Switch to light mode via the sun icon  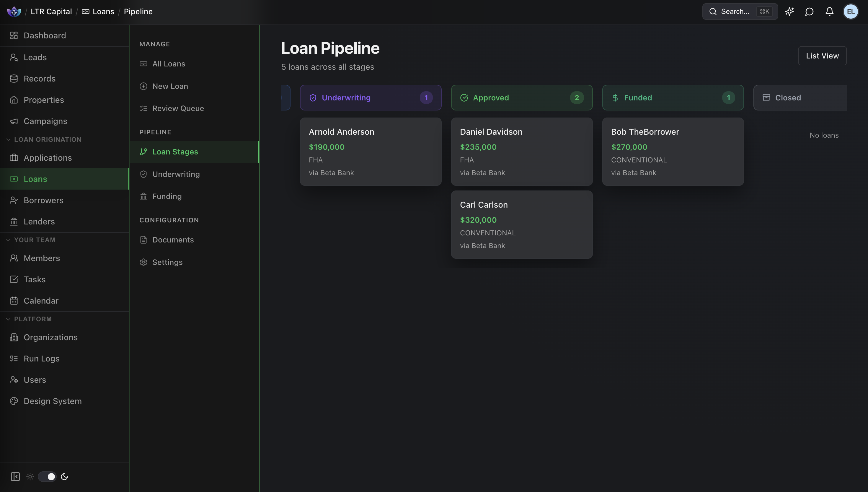pos(30,476)
